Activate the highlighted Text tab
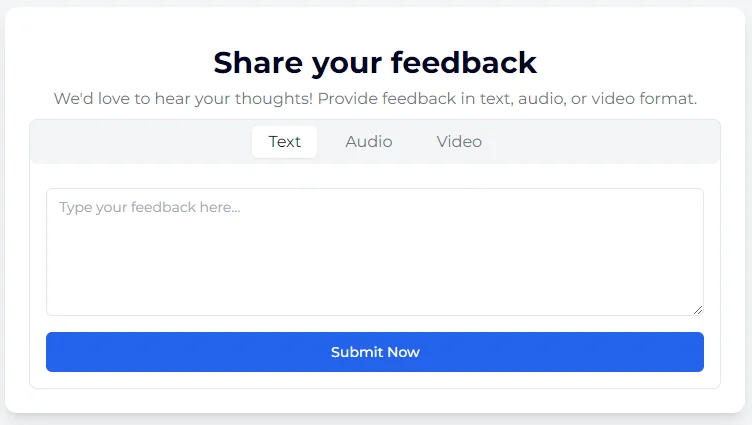Screen dimensions: 752x425 click(x=284, y=142)
